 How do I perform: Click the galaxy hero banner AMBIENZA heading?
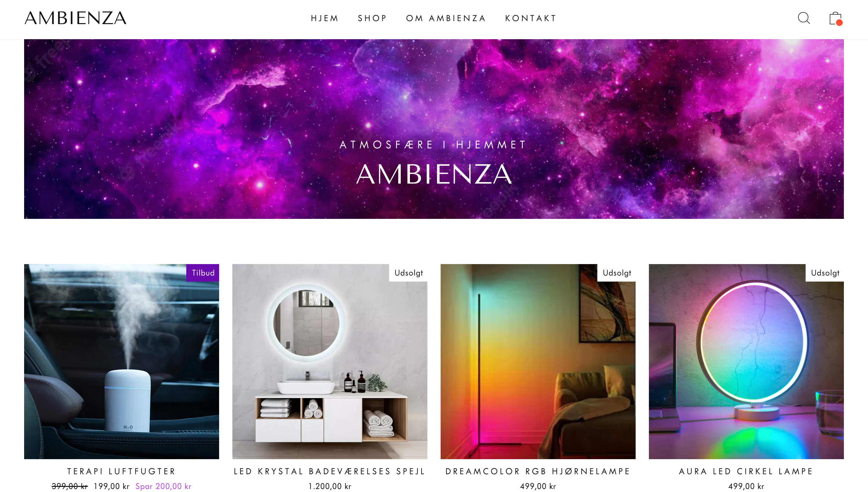coord(434,174)
